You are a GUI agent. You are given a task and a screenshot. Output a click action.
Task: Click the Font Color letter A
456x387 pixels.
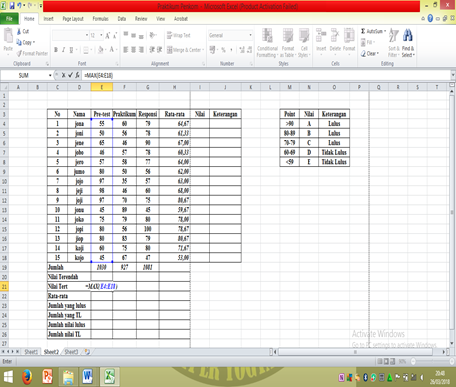pyautogui.click(x=112, y=50)
